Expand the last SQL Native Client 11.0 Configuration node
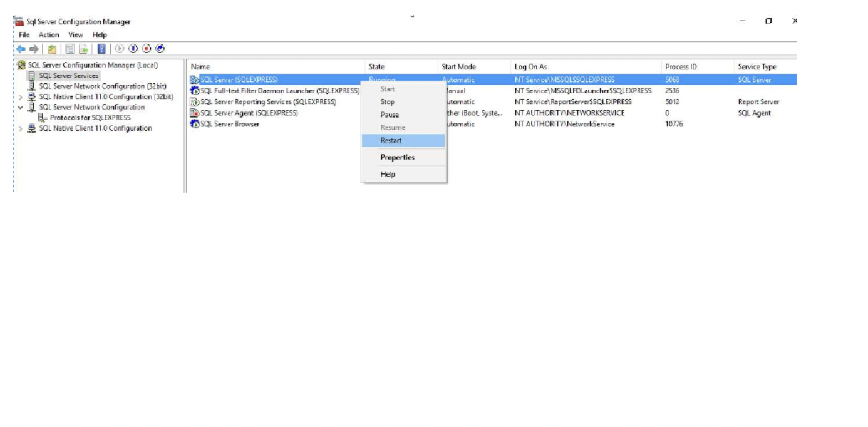868x427 pixels. 20,128
